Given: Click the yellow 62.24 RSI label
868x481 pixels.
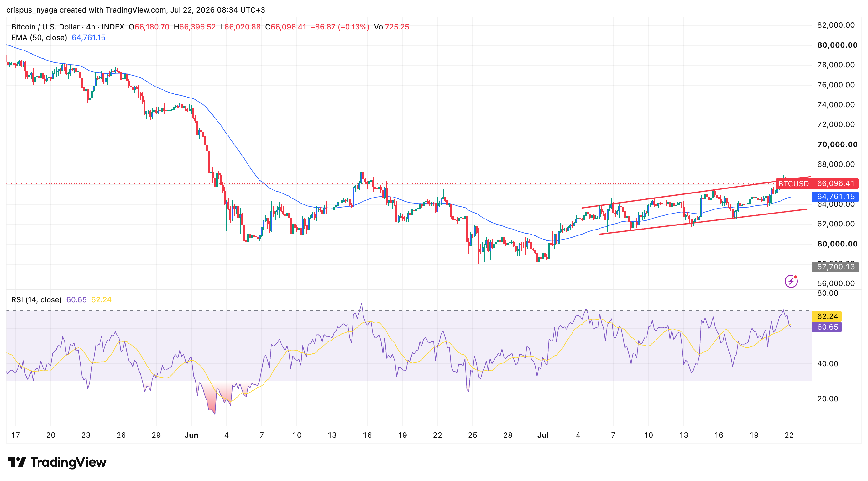Looking at the screenshot, I should tap(827, 316).
